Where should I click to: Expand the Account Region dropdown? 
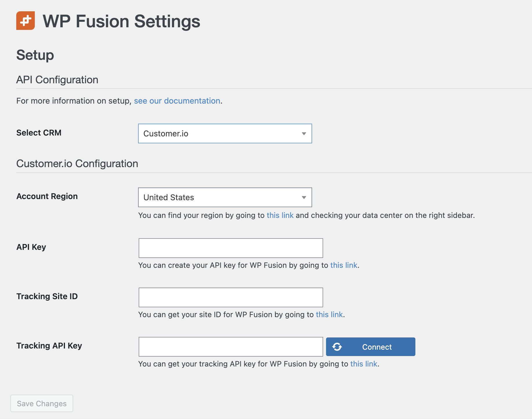coord(225,197)
